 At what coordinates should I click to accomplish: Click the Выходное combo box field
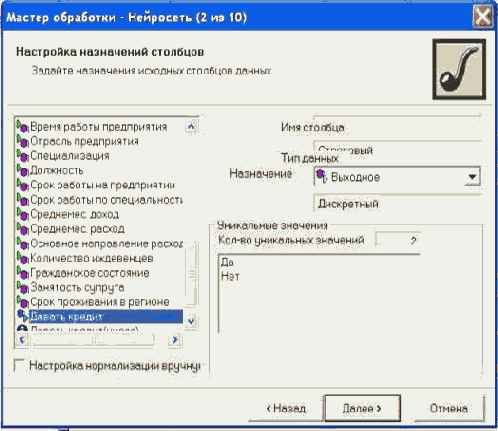[x=397, y=177]
